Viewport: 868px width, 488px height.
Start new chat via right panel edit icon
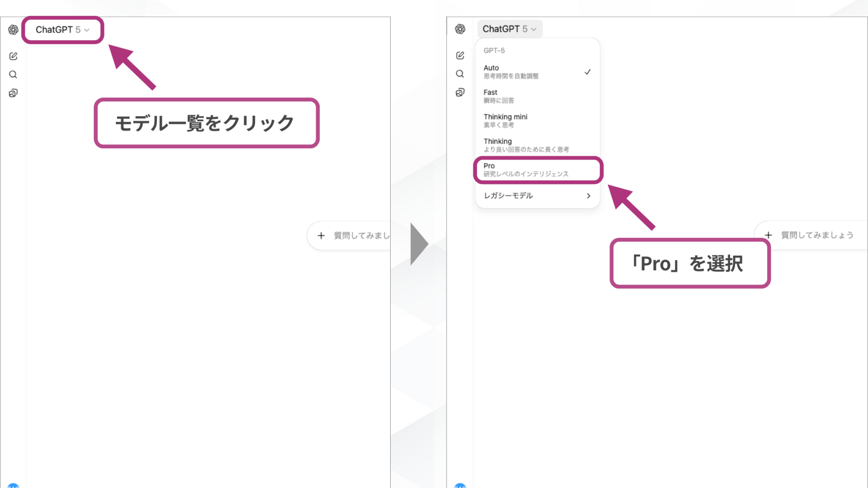(460, 55)
